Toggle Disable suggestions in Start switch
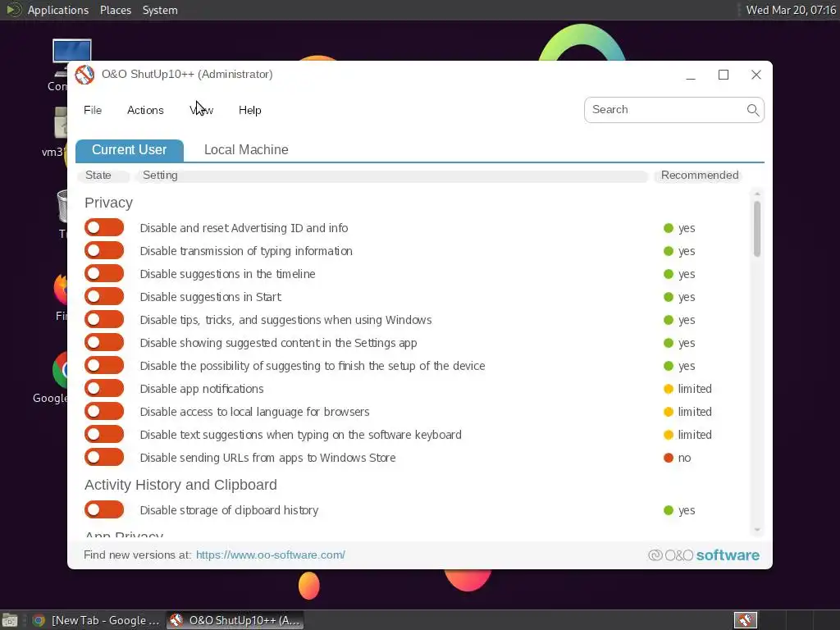The height and width of the screenshot is (630, 840). tap(104, 296)
